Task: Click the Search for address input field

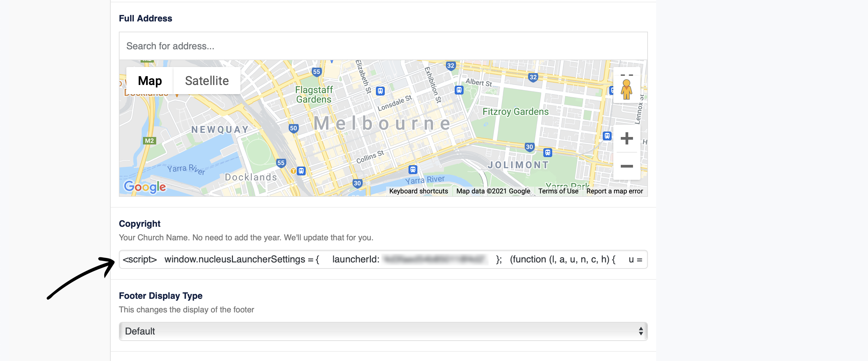Action: pos(383,46)
